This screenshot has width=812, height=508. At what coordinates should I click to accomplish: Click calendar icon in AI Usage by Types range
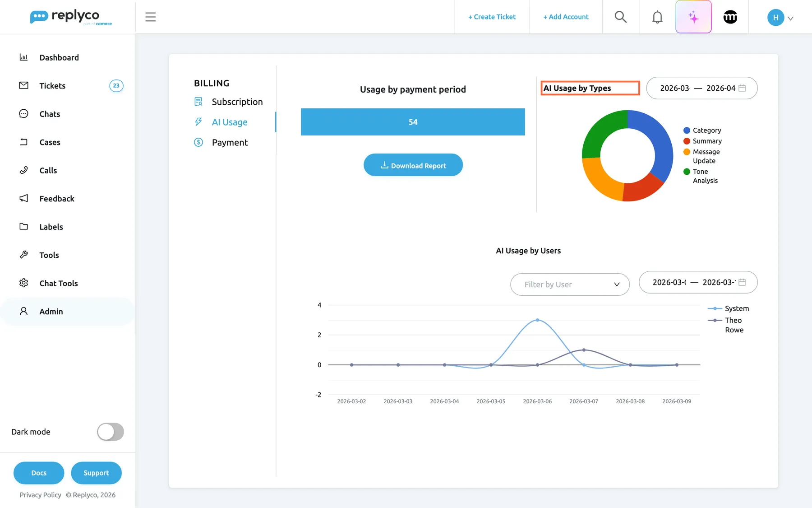[x=742, y=88]
